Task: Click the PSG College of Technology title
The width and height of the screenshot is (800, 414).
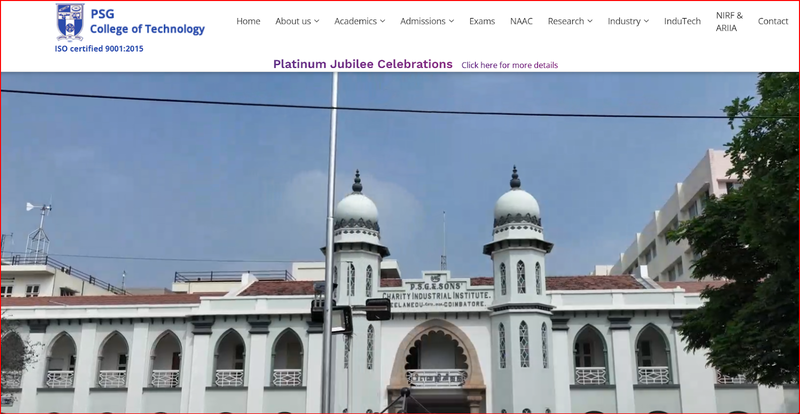Action: point(147,22)
